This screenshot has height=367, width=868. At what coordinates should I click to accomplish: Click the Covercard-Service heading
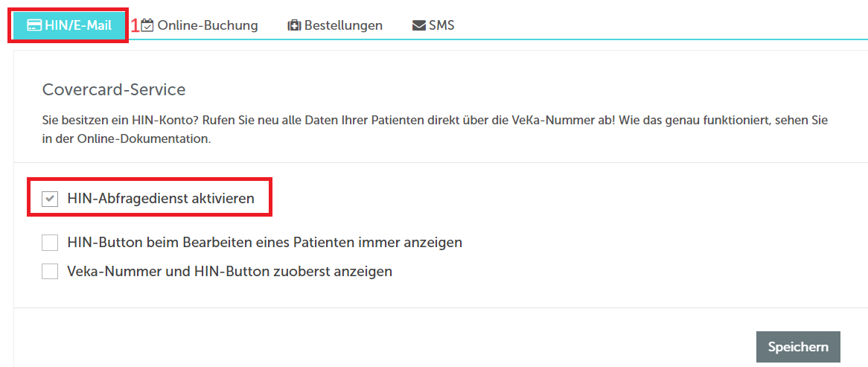[114, 90]
